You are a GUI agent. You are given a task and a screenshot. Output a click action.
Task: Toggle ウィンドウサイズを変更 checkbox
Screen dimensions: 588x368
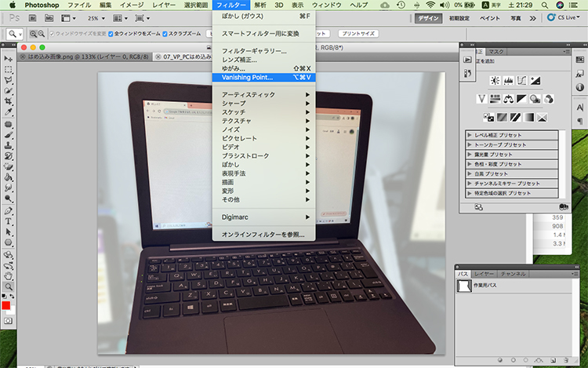pos(52,34)
